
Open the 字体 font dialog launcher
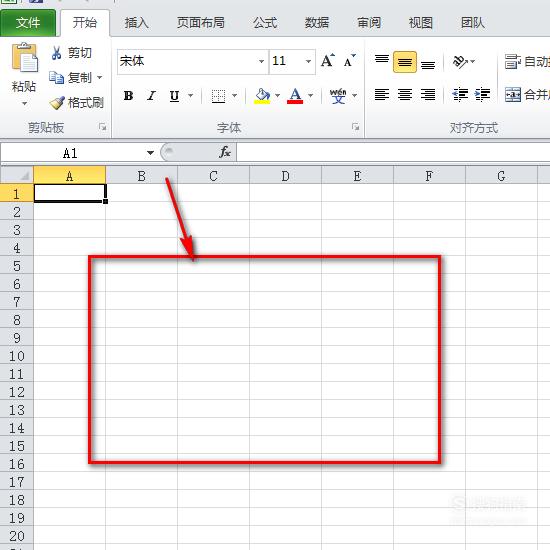coord(355,127)
